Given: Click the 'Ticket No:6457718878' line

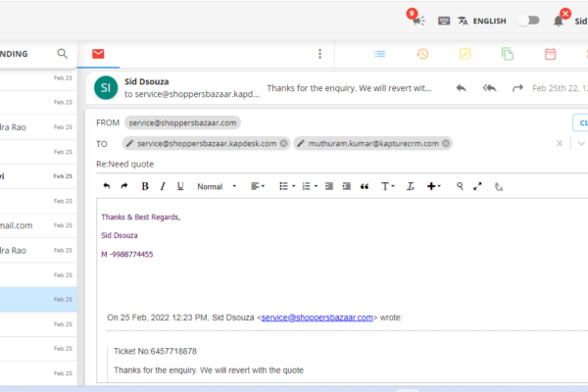Looking at the screenshot, I should pyautogui.click(x=155, y=351).
